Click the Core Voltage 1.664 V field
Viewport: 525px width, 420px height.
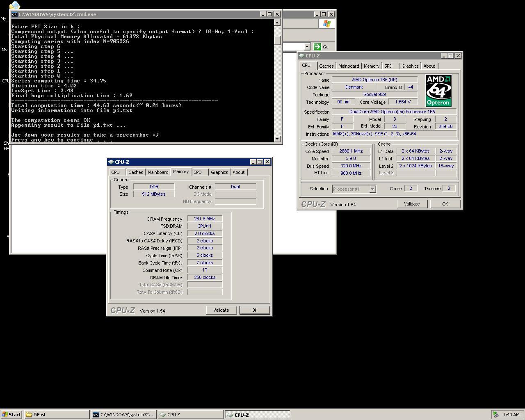tap(402, 102)
